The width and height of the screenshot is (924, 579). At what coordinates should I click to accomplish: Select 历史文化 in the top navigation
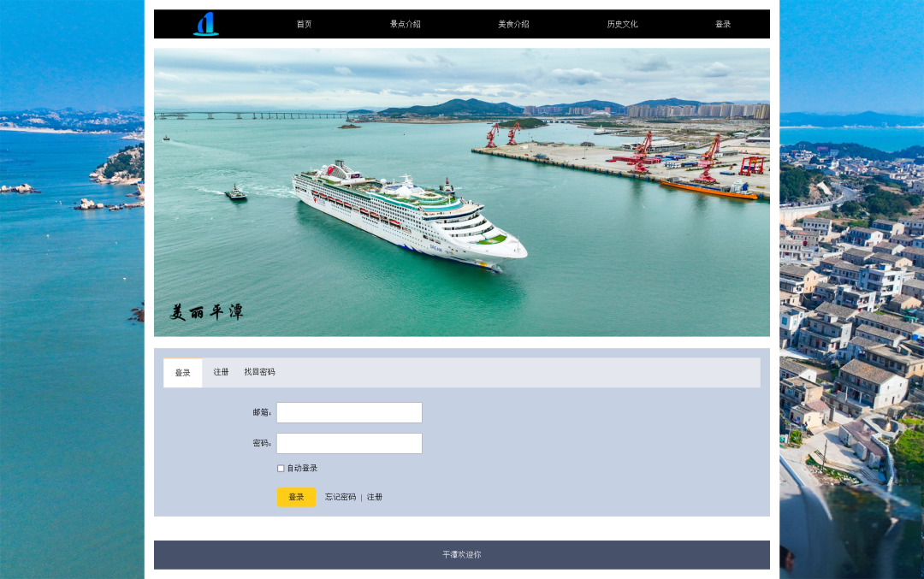coord(622,24)
